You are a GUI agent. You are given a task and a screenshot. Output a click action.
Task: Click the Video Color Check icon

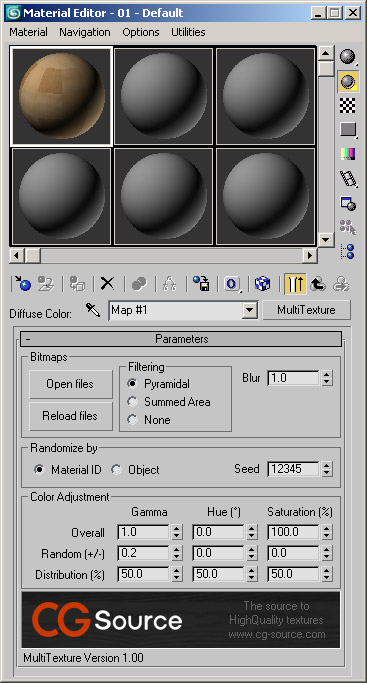(x=347, y=153)
